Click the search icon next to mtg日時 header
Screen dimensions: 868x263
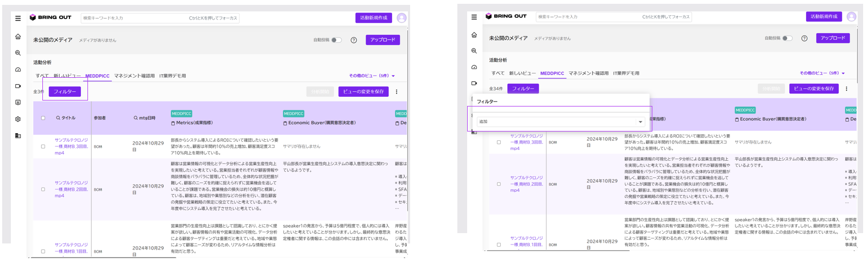tap(136, 118)
